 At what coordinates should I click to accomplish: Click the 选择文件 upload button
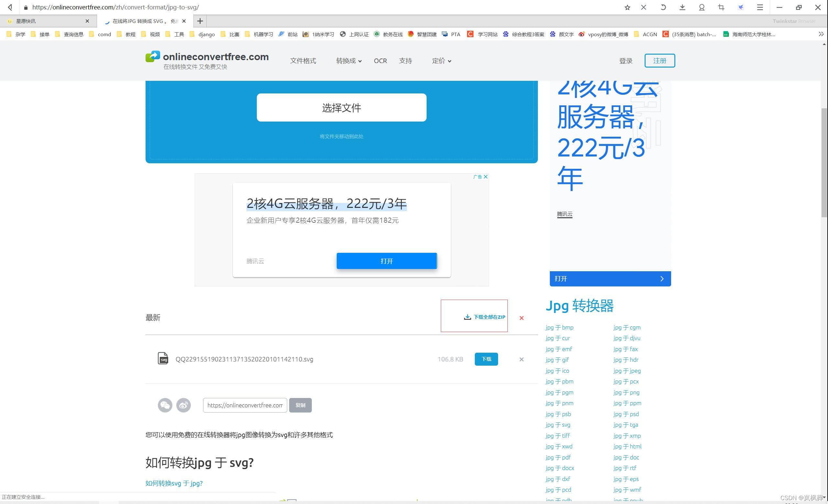(x=342, y=107)
